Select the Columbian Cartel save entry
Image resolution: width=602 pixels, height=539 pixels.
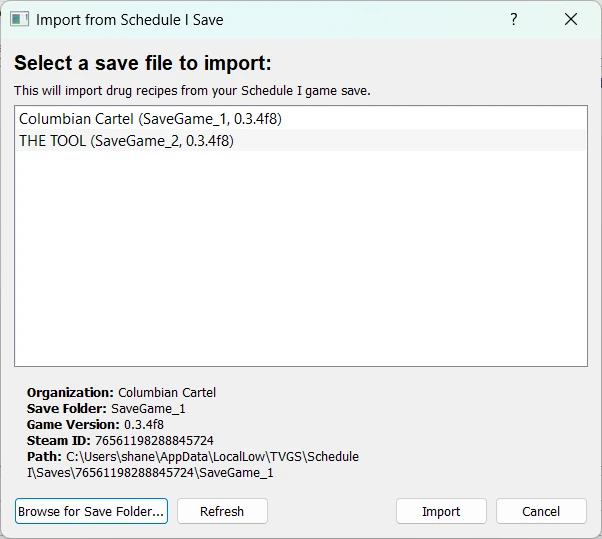pos(301,119)
